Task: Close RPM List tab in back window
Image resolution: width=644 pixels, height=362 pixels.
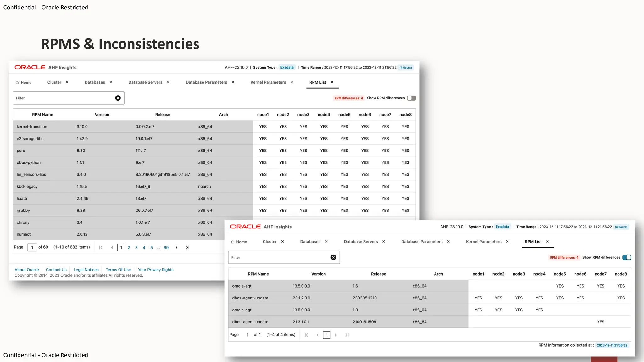Action: tap(332, 82)
